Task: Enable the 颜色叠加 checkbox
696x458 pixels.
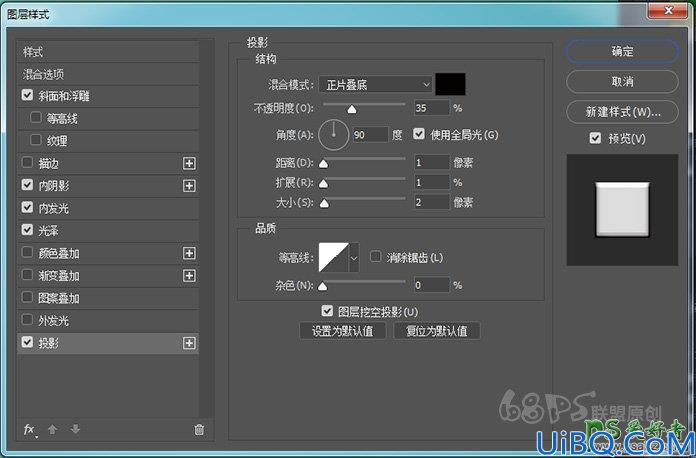Action: 28,252
